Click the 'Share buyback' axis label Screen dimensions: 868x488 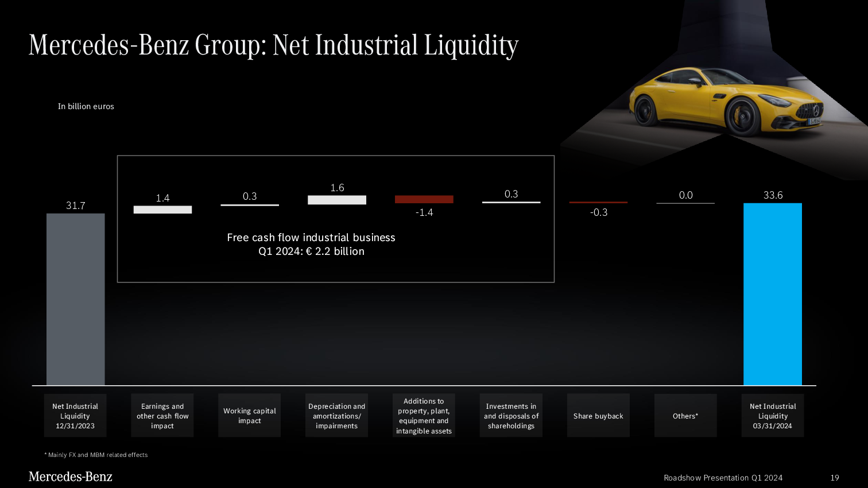tap(598, 416)
